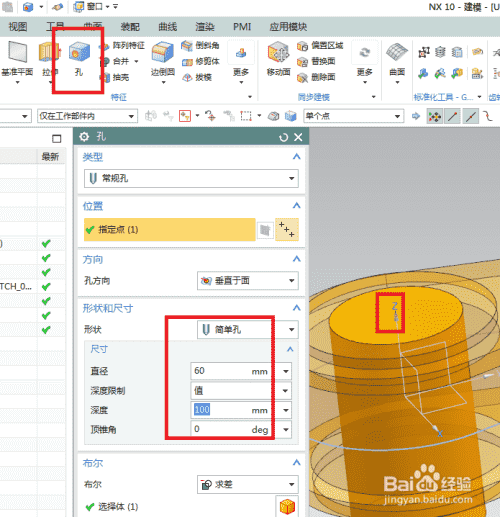This screenshot has width=500, height=517.
Task: Open the arrow menu beside 顶锥角 field
Action: (x=286, y=429)
